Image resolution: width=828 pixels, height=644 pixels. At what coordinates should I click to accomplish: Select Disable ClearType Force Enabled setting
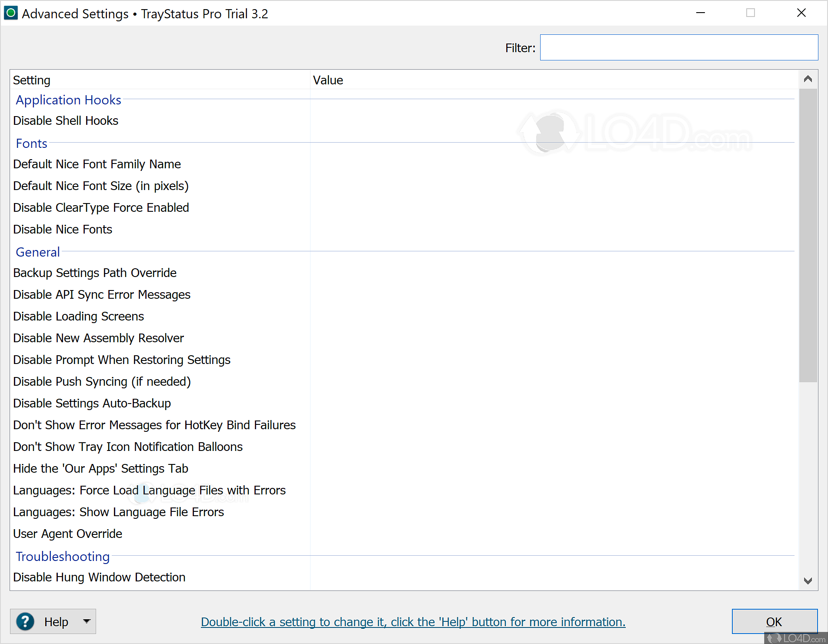pyautogui.click(x=101, y=207)
